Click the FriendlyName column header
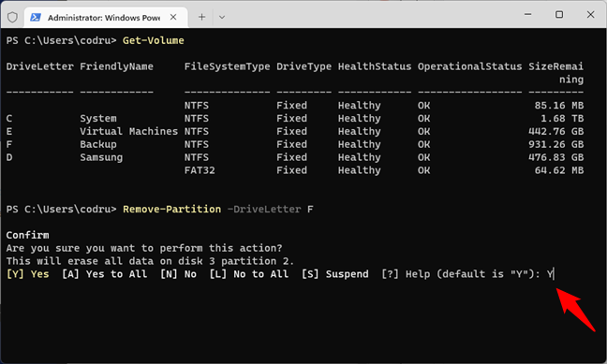Viewport: 607px width, 364px height. (116, 66)
